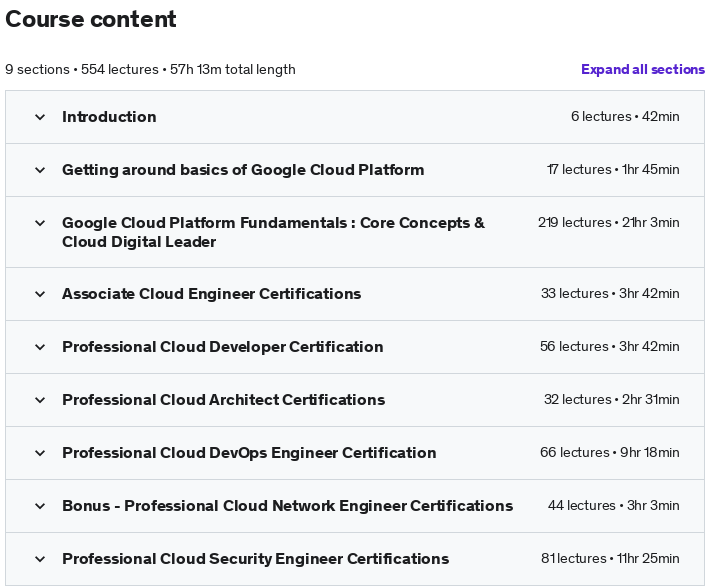Click the '66 lectures • 9hr 18min' text
This screenshot has width=705, height=586.
click(610, 452)
